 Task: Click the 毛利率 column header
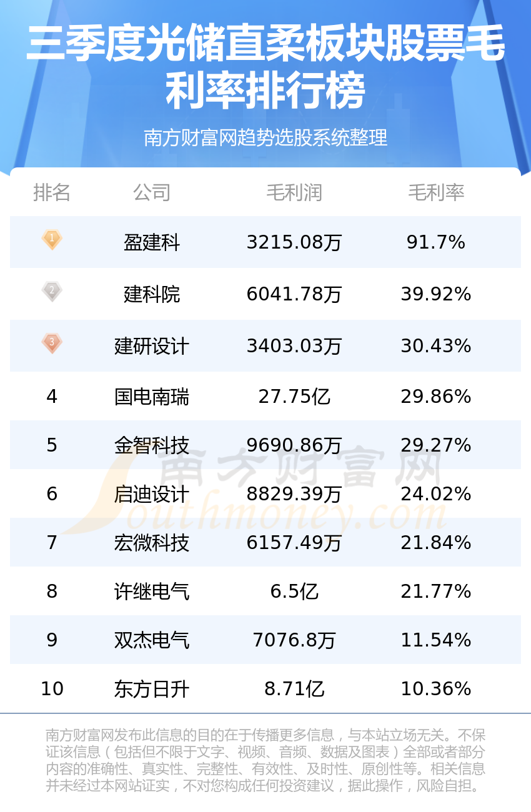pyautogui.click(x=436, y=192)
